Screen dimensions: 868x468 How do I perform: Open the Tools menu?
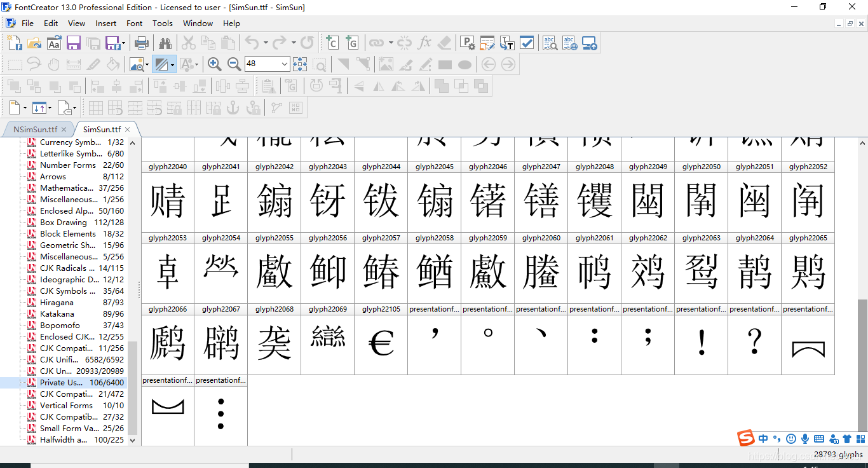pyautogui.click(x=162, y=23)
